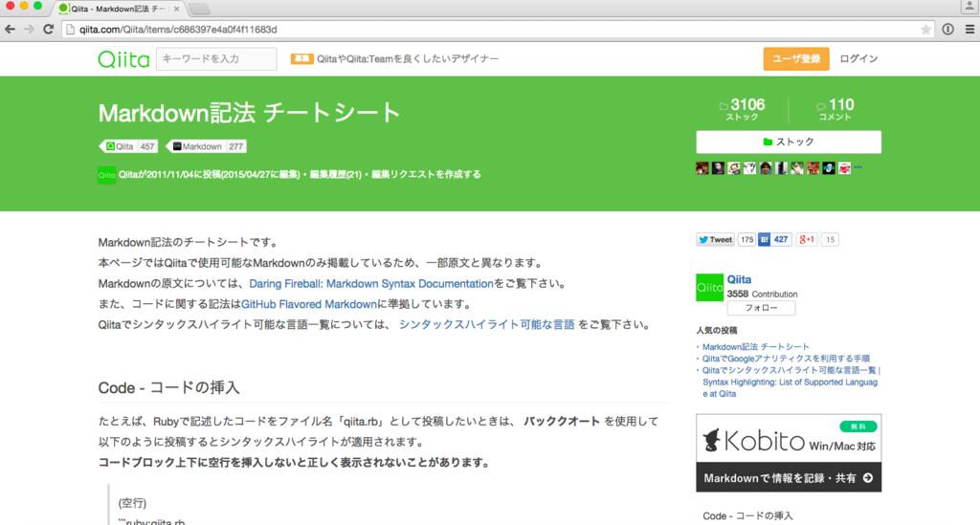This screenshot has width=980, height=525.
Task: Click the white ストック button
Action: coord(789,142)
